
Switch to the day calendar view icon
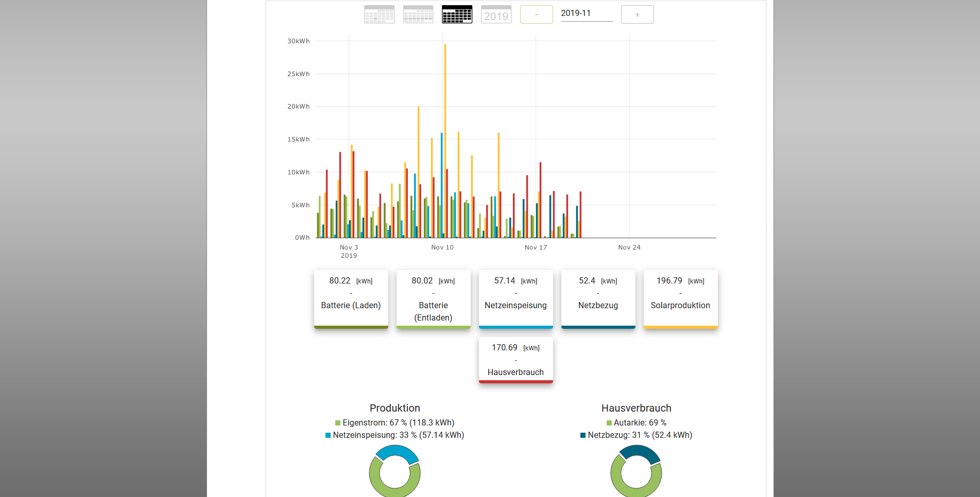[379, 14]
